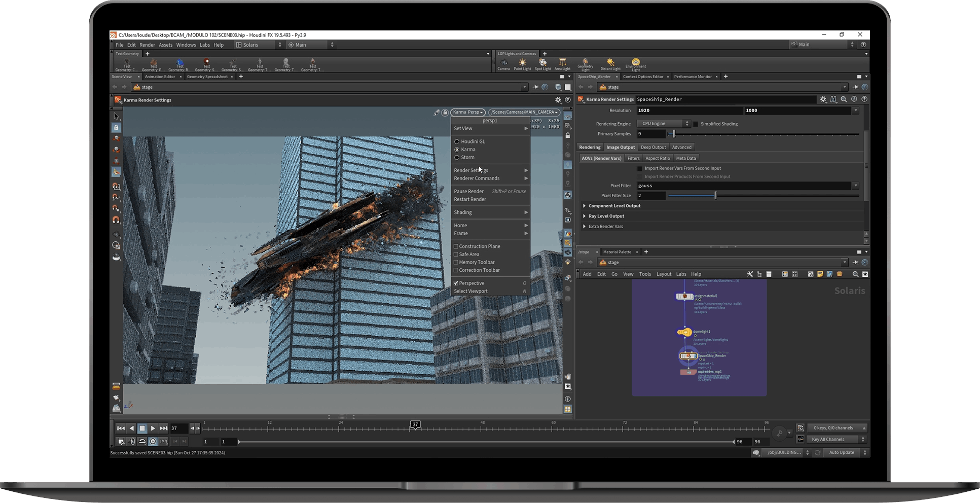
Task: Create a Point Light from the shelf
Action: coord(522,64)
